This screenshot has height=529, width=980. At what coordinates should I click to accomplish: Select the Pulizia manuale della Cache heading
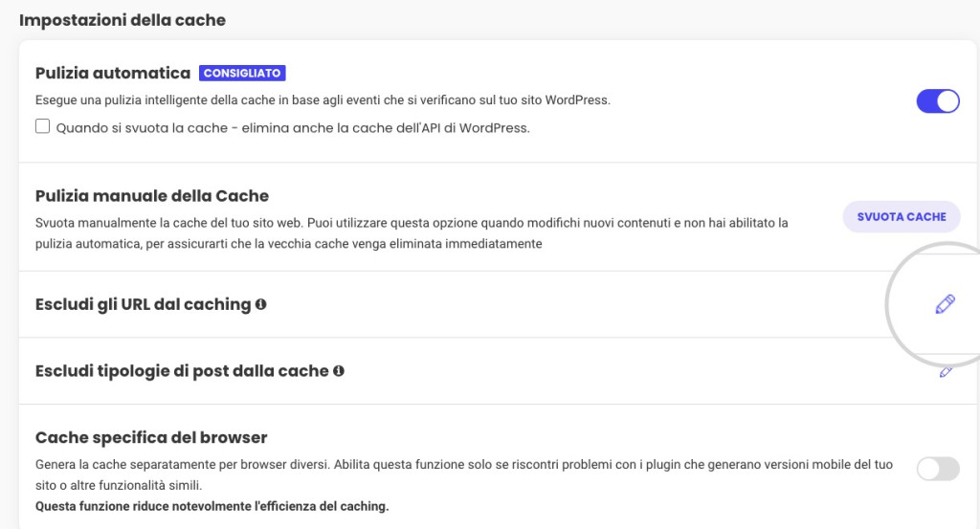click(x=152, y=196)
